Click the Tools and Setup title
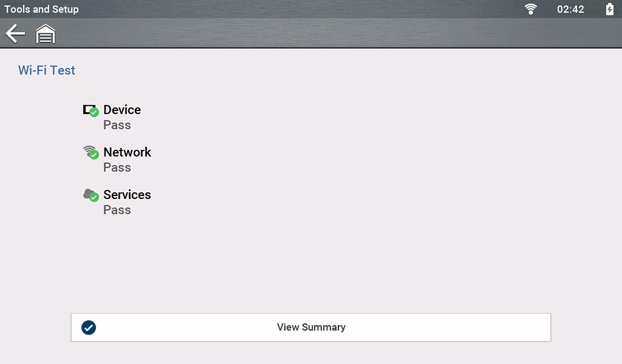The width and height of the screenshot is (622, 364). tap(41, 9)
